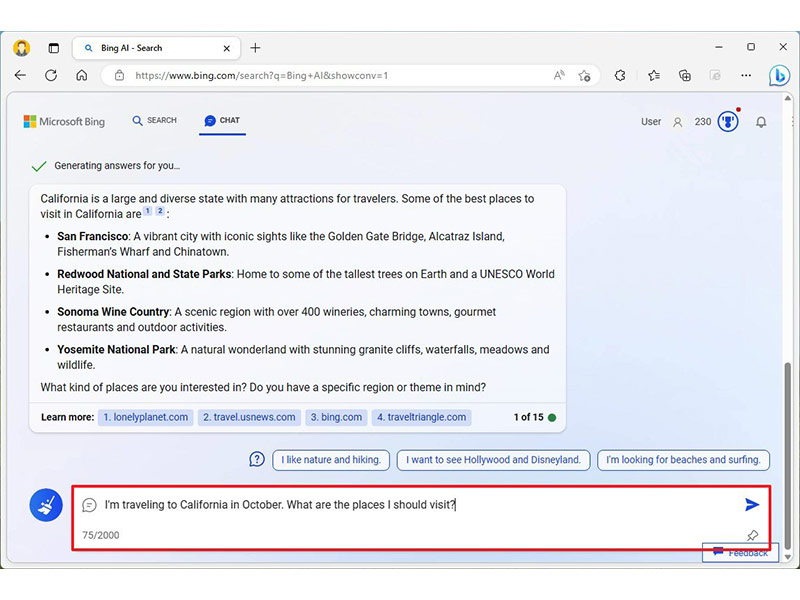This screenshot has width=800, height=600.
Task: Pin the chat input box
Action: (x=753, y=535)
